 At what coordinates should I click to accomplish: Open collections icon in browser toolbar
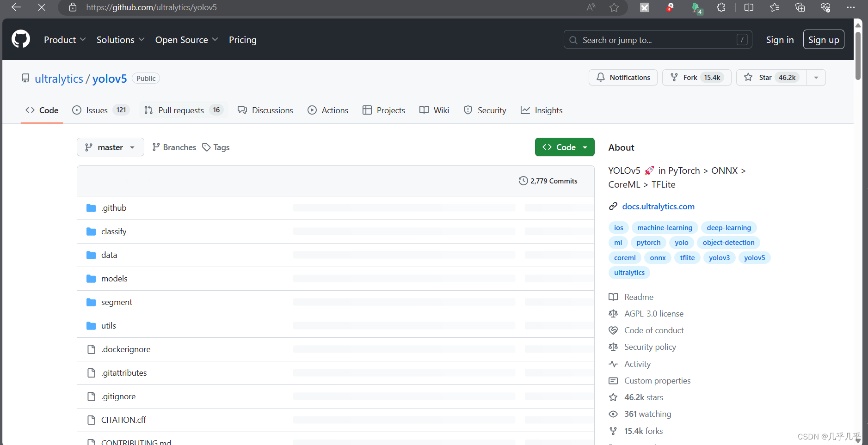click(x=800, y=7)
